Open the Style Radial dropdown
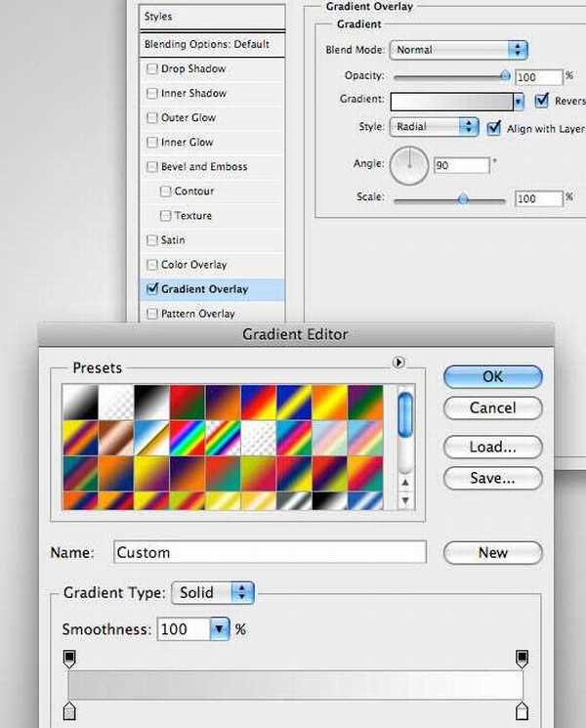586x728 pixels. tap(434, 127)
